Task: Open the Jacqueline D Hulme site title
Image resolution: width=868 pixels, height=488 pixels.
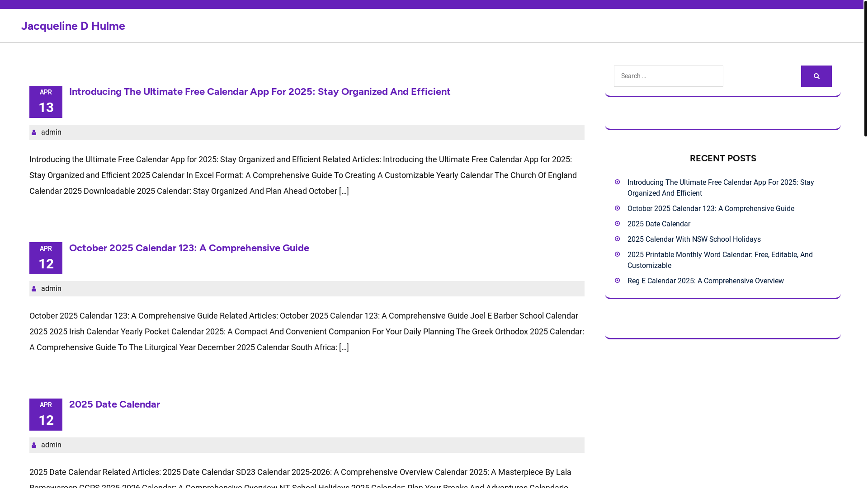Action: coord(73,26)
